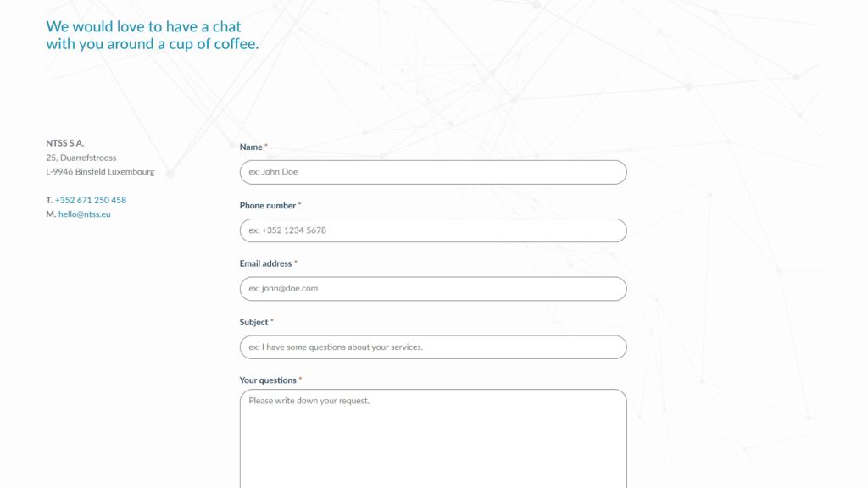Click the Your questions label

(268, 380)
